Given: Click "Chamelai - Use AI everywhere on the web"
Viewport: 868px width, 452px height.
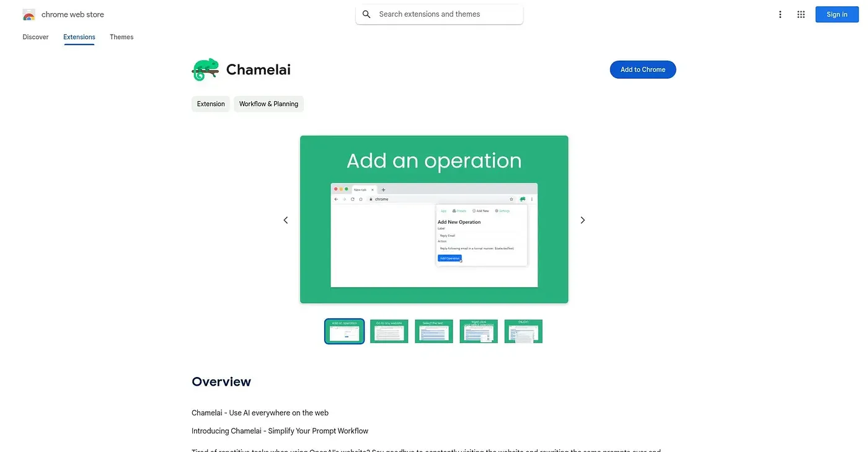Looking at the screenshot, I should [260, 413].
